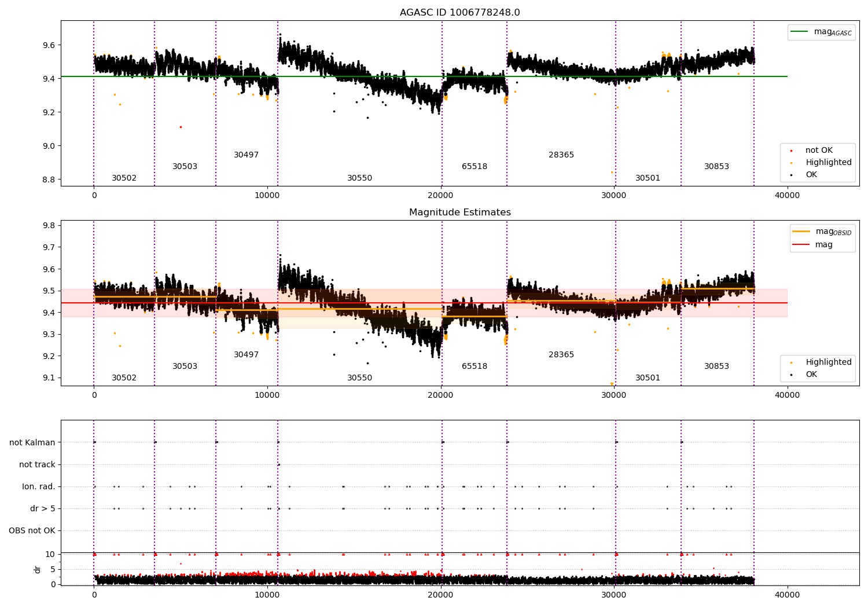Click x-axis tick 30000 under the dr plot
The height and width of the screenshot is (608, 868).
click(614, 595)
